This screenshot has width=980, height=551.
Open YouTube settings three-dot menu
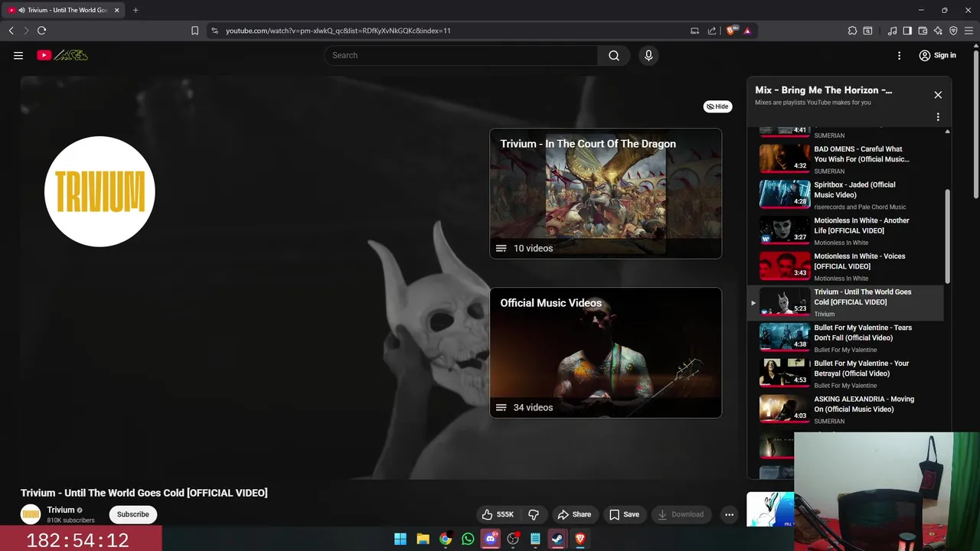click(x=900, y=55)
